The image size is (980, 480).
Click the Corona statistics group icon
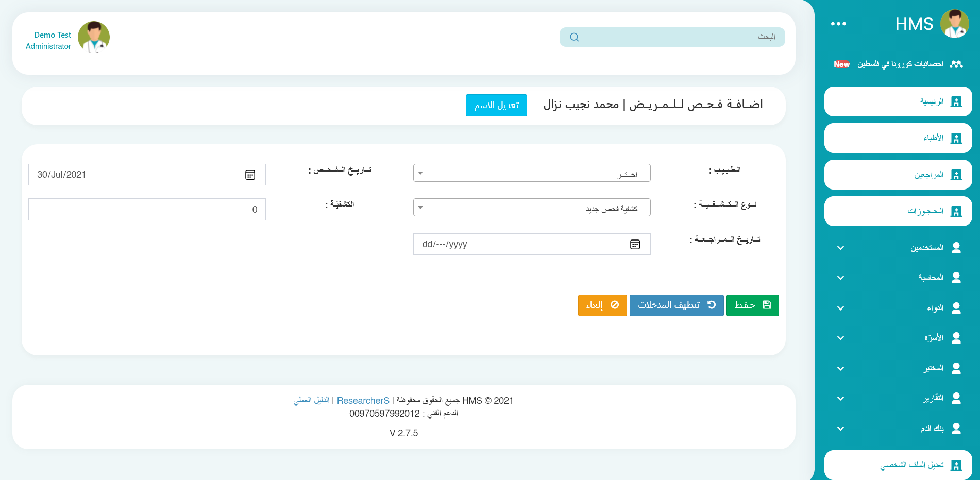956,64
